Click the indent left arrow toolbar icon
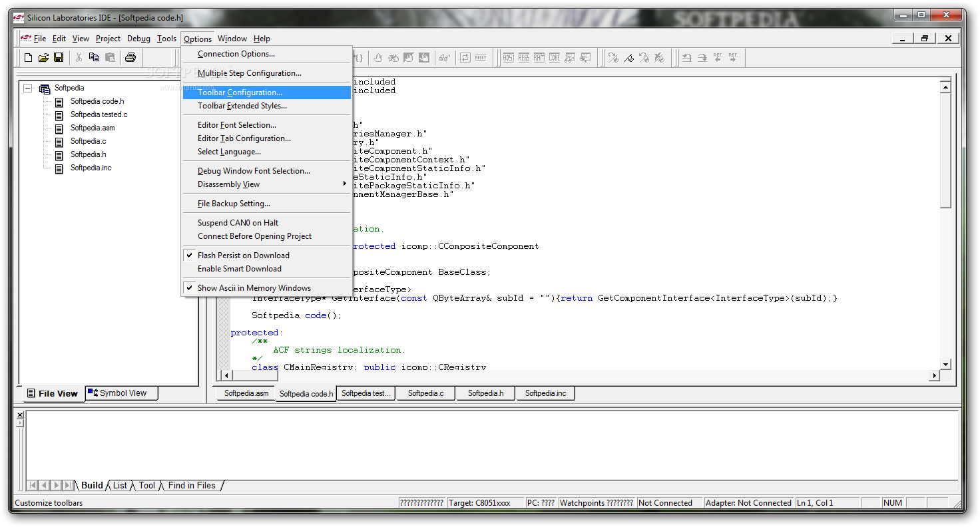The height and width of the screenshot is (527, 980). (x=686, y=58)
